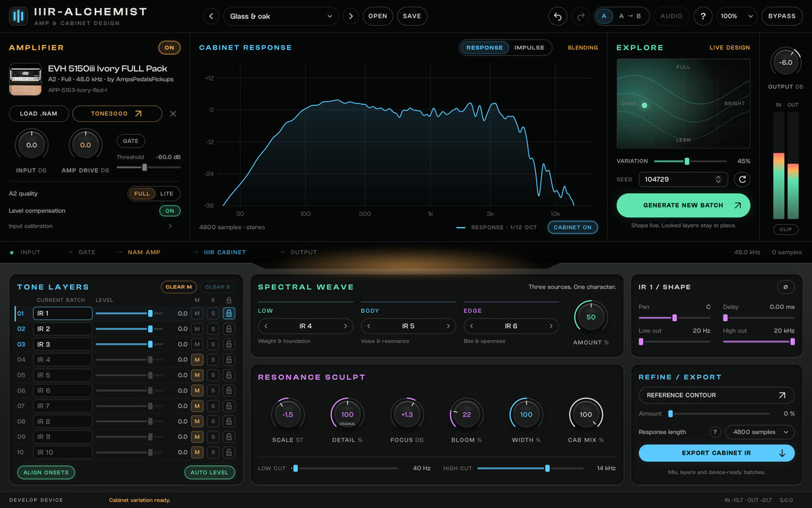This screenshot has width=812, height=508.
Task: Open the Glass & oak preset dropdown
Action: click(x=280, y=16)
